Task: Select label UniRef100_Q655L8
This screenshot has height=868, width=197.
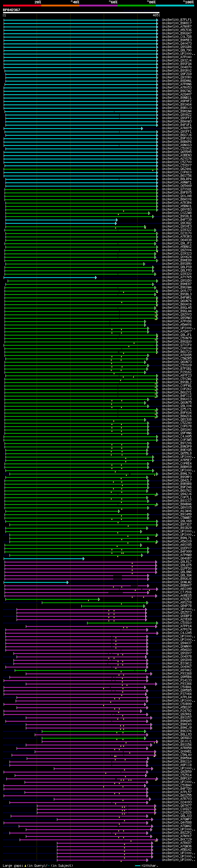Action: click(176, 453)
